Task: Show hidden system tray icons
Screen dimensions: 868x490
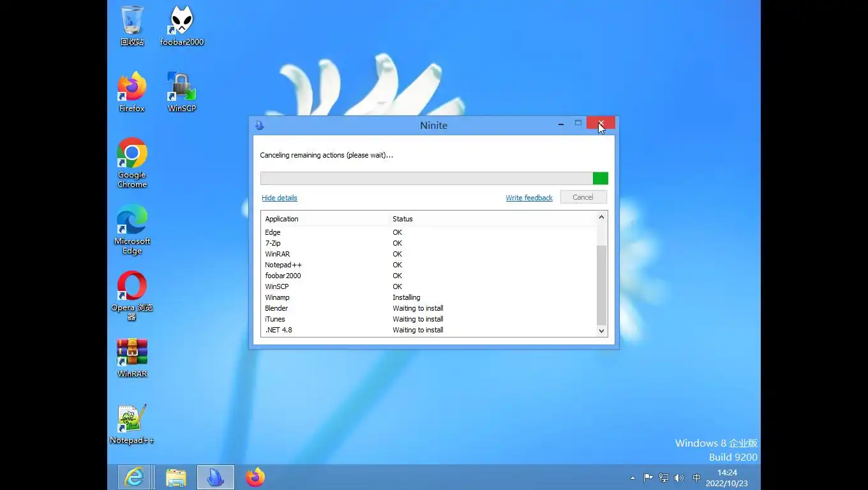Action: 632,478
